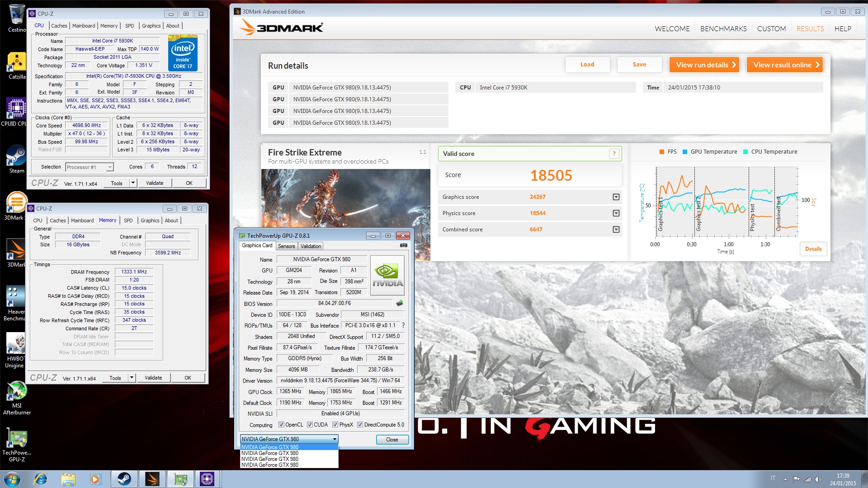Open the Catzilla desktop icon
Image resolution: width=868 pixels, height=488 pixels.
point(17,66)
